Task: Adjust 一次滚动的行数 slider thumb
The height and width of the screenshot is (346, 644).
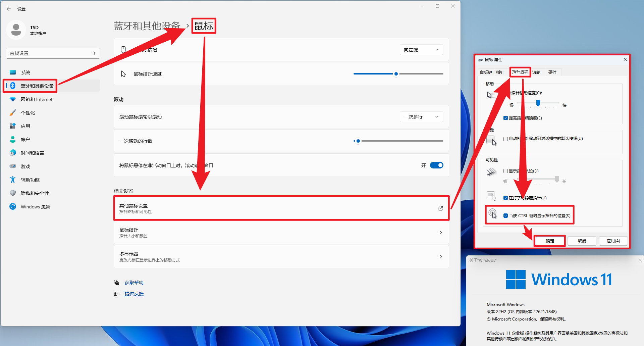Action: [358, 141]
